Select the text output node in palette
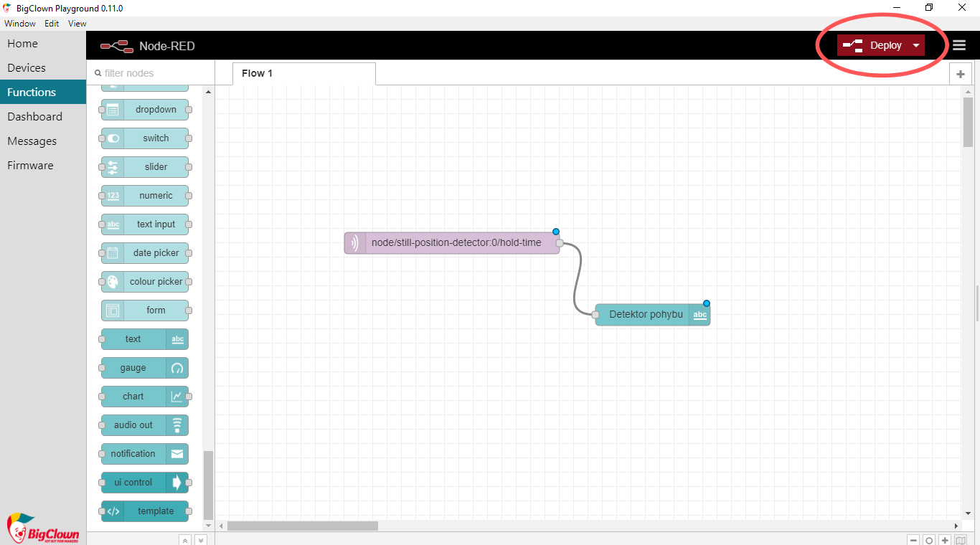Image resolution: width=980 pixels, height=545 pixels. coord(145,339)
